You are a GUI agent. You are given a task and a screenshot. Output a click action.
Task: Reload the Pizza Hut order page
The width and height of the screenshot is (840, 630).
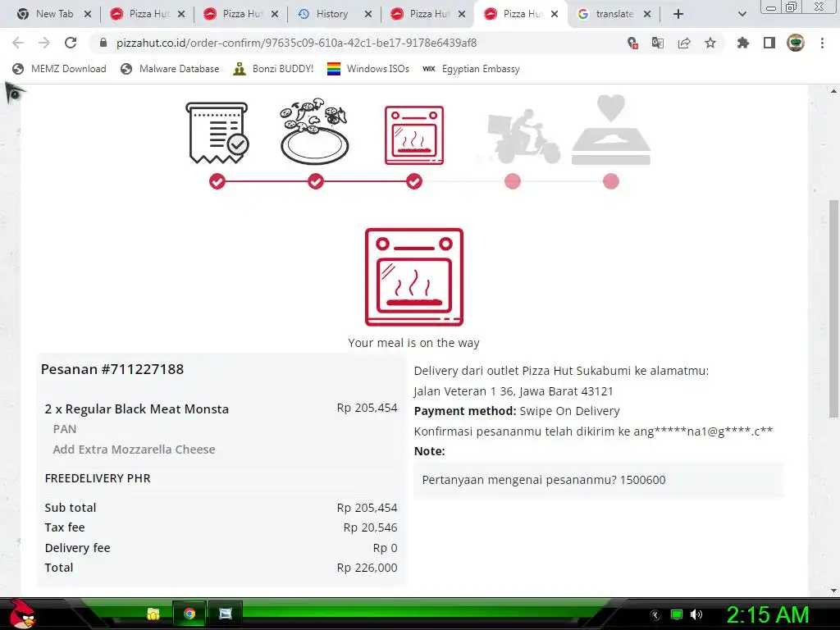point(71,43)
